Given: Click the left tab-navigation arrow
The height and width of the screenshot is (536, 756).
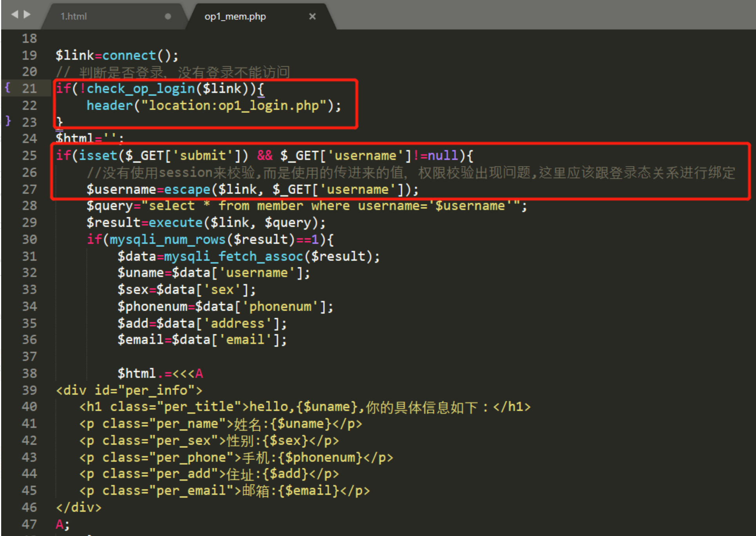Looking at the screenshot, I should (x=15, y=15).
